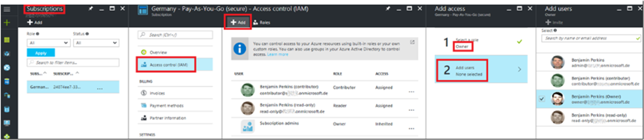644x140 pixels.
Task: Open the Role filter dropdown
Action: tap(48, 43)
